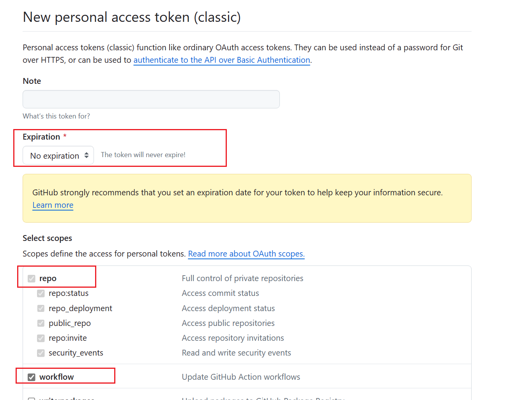The image size is (532, 400).
Task: Click the 'public_repo' label text
Action: (x=70, y=323)
